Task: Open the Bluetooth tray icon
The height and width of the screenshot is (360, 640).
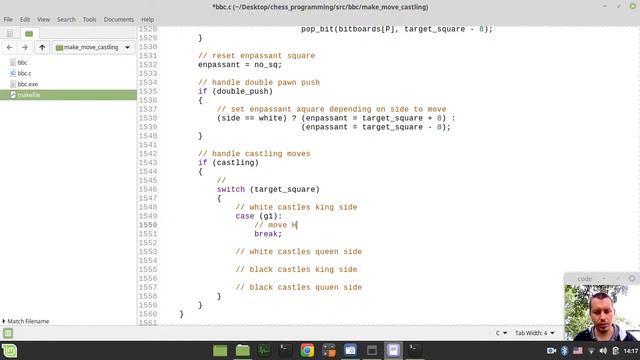Action: [x=564, y=351]
